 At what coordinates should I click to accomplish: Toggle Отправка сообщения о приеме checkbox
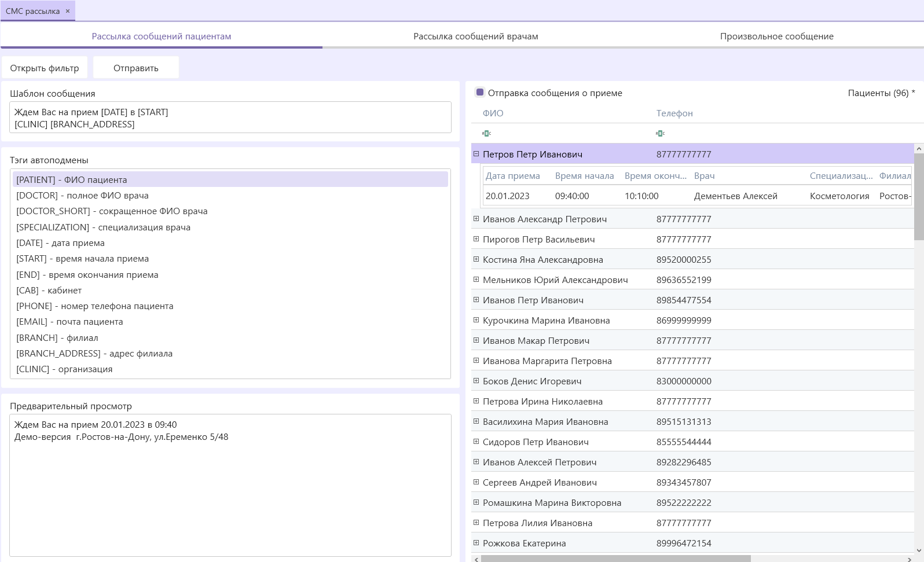coord(480,92)
